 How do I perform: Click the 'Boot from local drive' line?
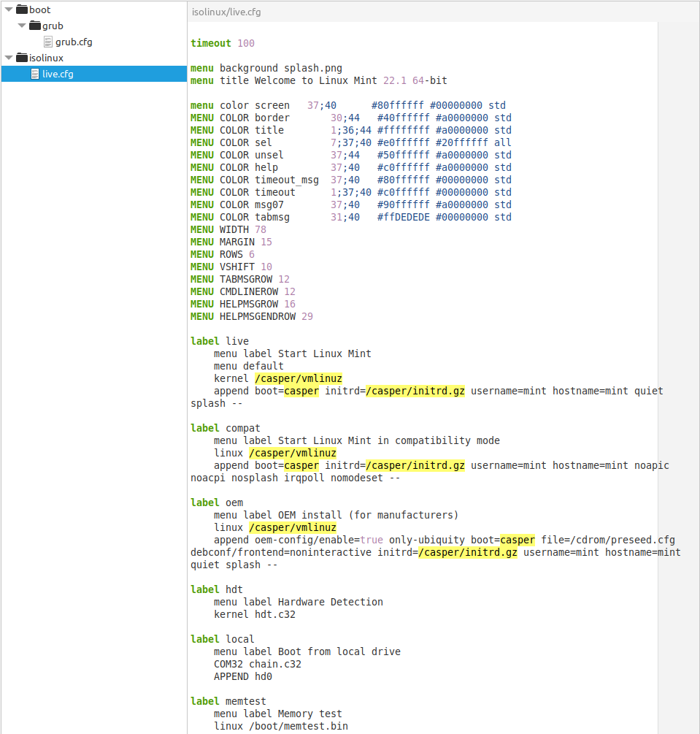coord(307,651)
